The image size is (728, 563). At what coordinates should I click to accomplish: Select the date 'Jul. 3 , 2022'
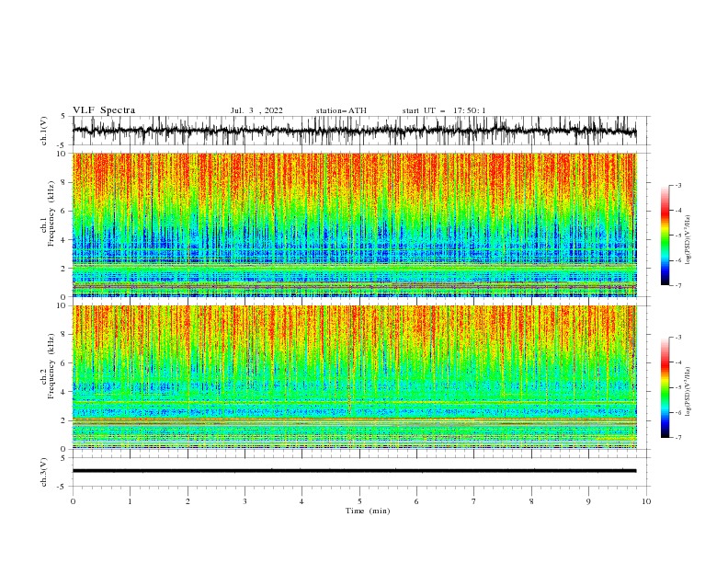(x=256, y=110)
